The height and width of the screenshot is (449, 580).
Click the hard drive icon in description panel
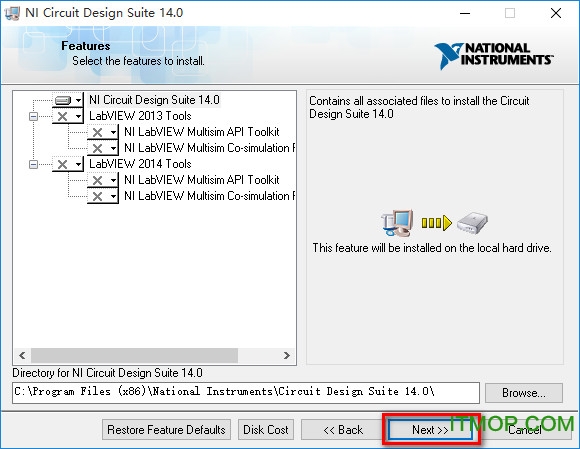point(472,223)
